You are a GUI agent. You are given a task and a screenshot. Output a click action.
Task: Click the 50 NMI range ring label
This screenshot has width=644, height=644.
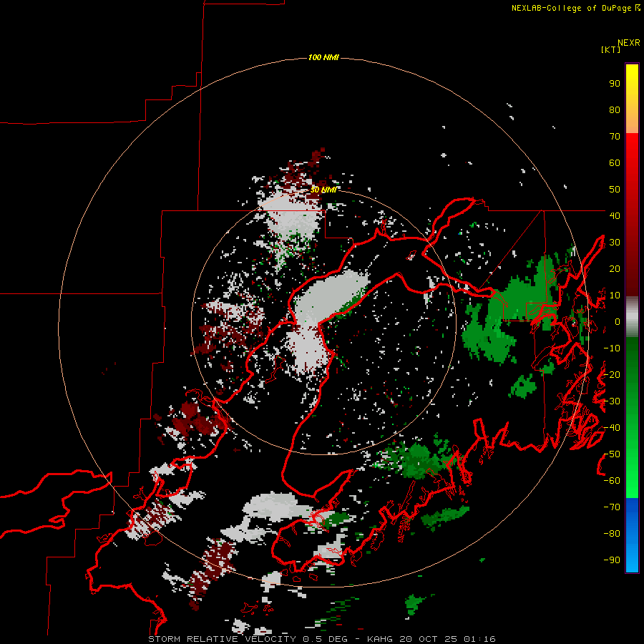(323, 190)
